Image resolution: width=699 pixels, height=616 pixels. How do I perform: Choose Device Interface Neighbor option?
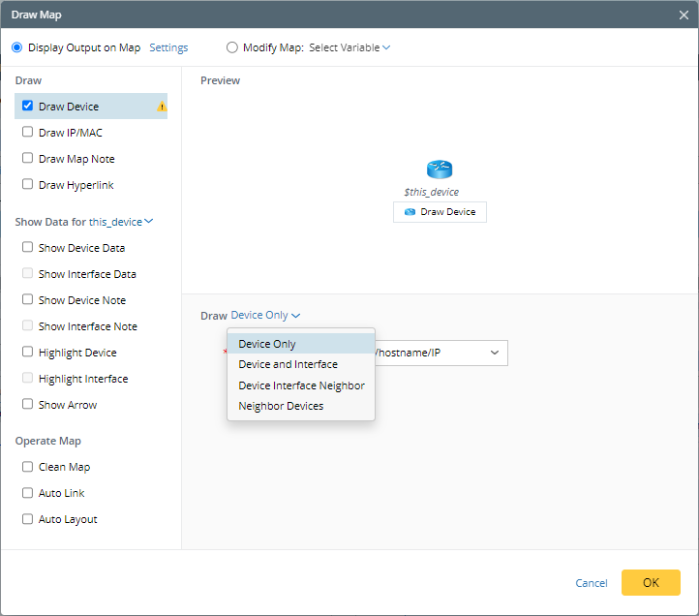click(301, 385)
